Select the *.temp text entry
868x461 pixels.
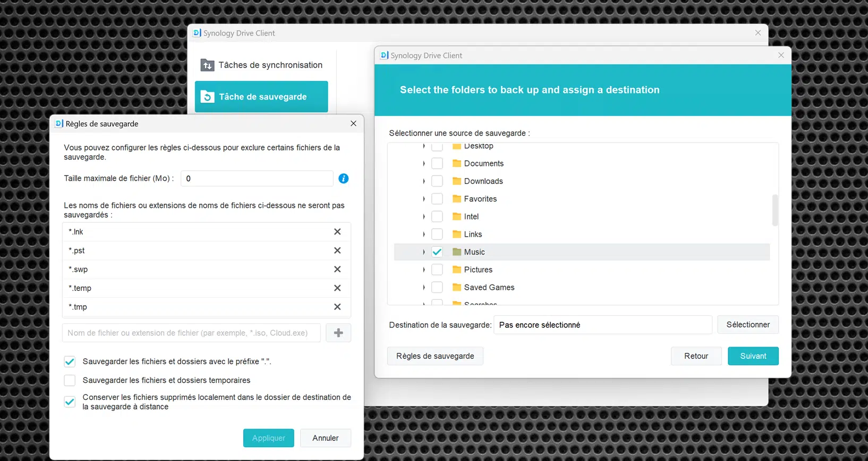coord(80,288)
